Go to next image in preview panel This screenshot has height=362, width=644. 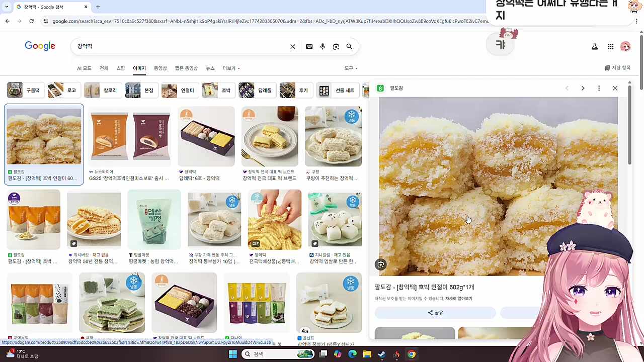pos(583,88)
